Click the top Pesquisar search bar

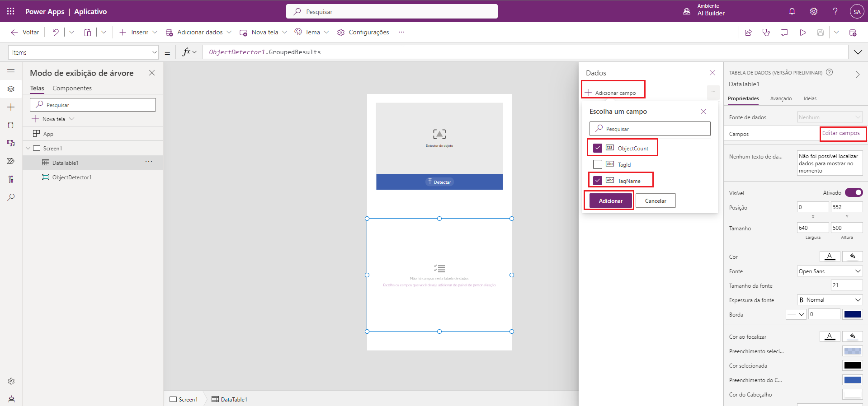tap(392, 12)
